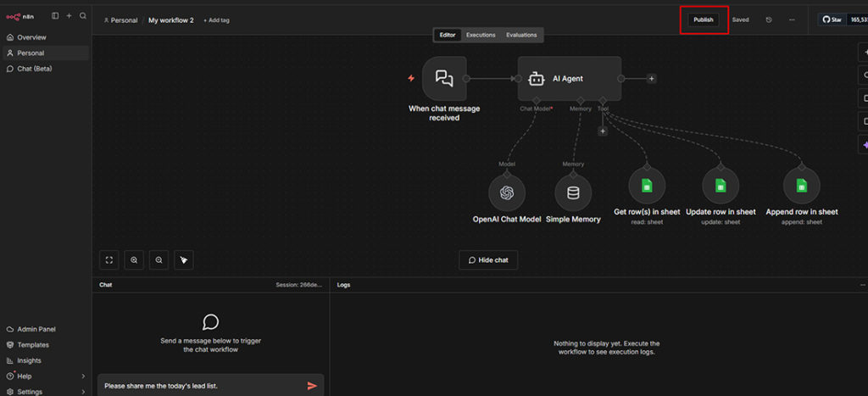
Task: Click Personal breadcrumb link
Action: click(120, 20)
